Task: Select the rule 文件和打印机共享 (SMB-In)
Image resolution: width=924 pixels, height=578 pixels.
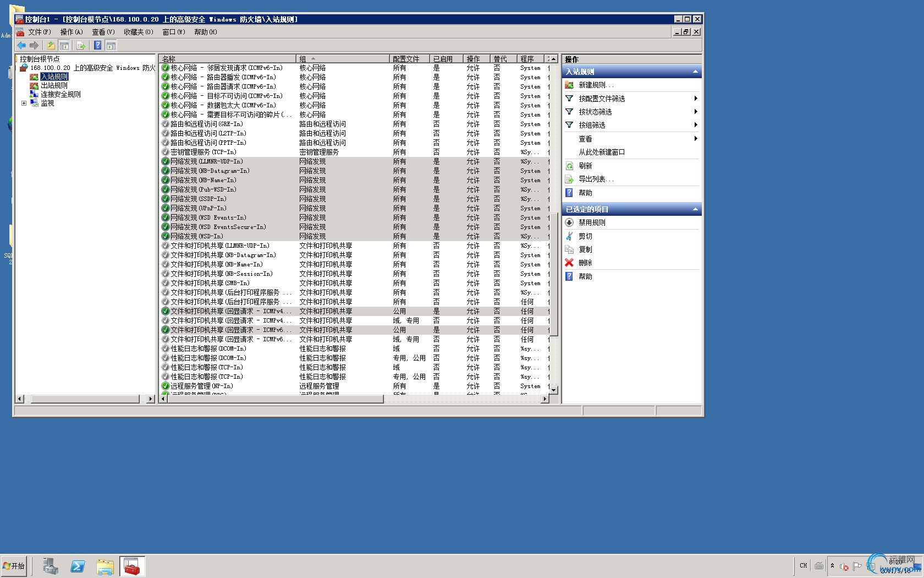Action: (x=355, y=283)
